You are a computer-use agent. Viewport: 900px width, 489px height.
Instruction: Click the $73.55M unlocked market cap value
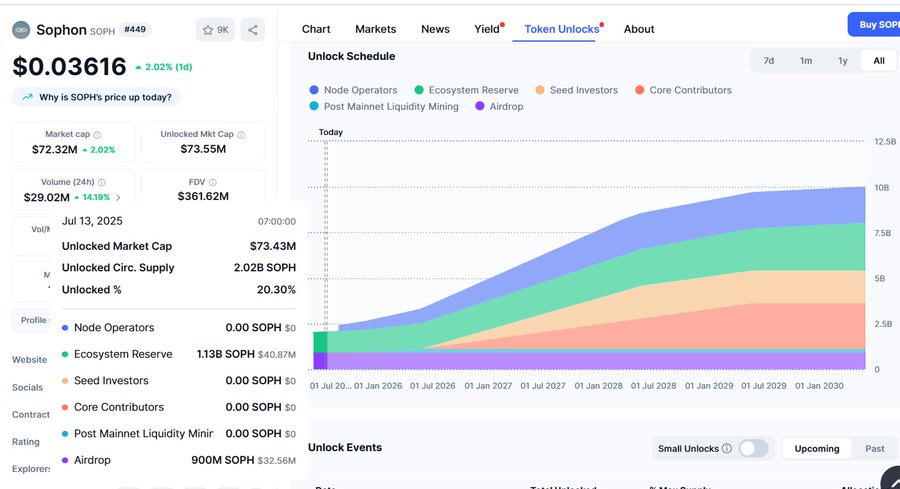[x=203, y=149]
